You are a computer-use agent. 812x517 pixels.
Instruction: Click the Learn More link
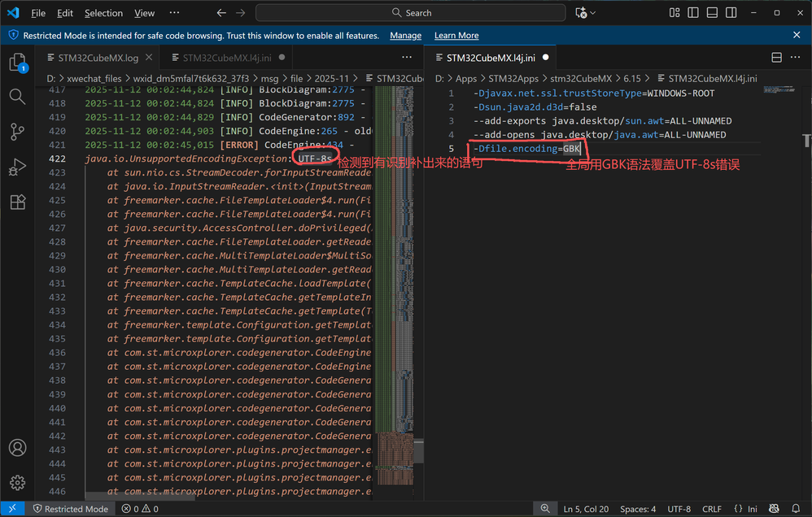click(456, 35)
